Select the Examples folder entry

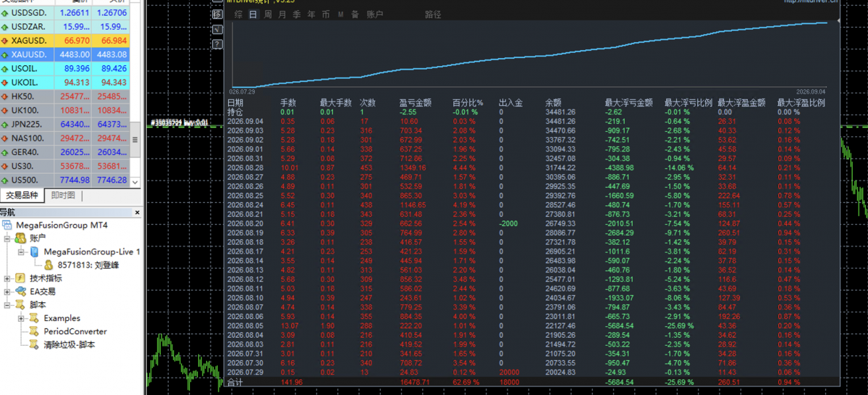[x=62, y=318]
